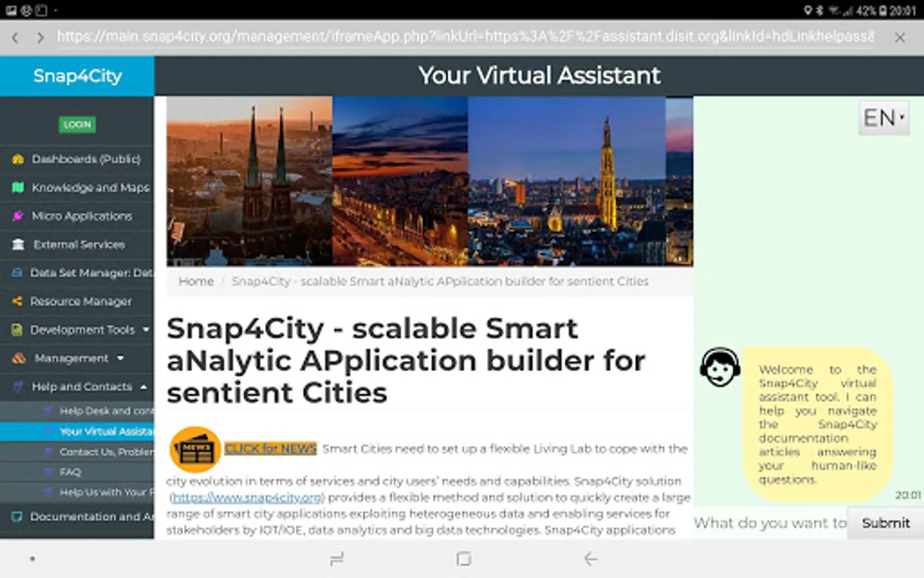Click the Dashboards (Public) icon
The image size is (924, 578).
[18, 159]
